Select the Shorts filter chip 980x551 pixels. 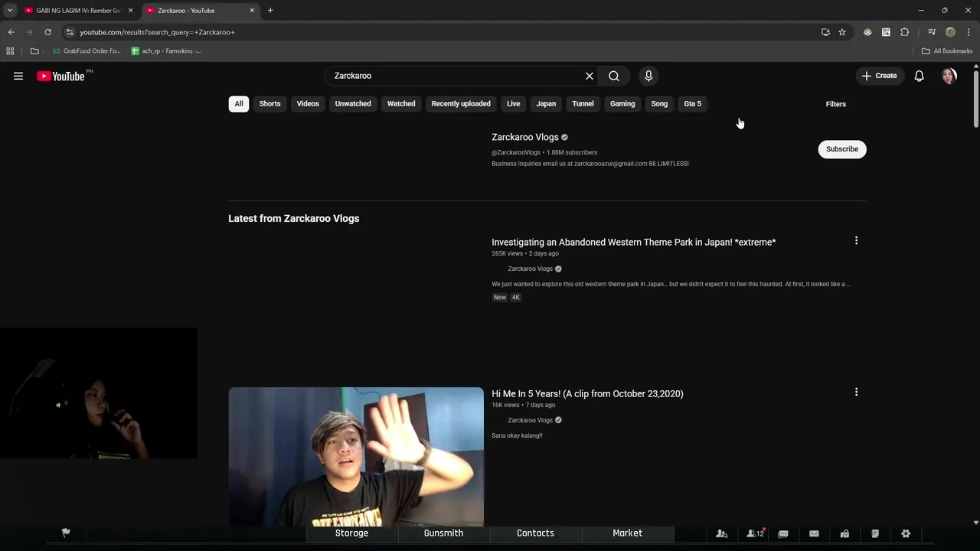(269, 104)
